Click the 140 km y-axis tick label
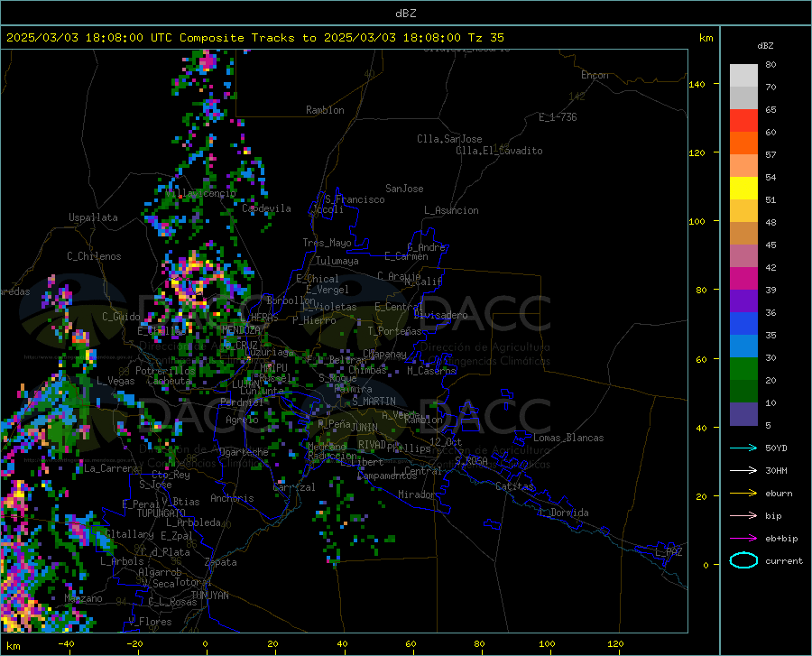The width and height of the screenshot is (812, 656). click(697, 85)
